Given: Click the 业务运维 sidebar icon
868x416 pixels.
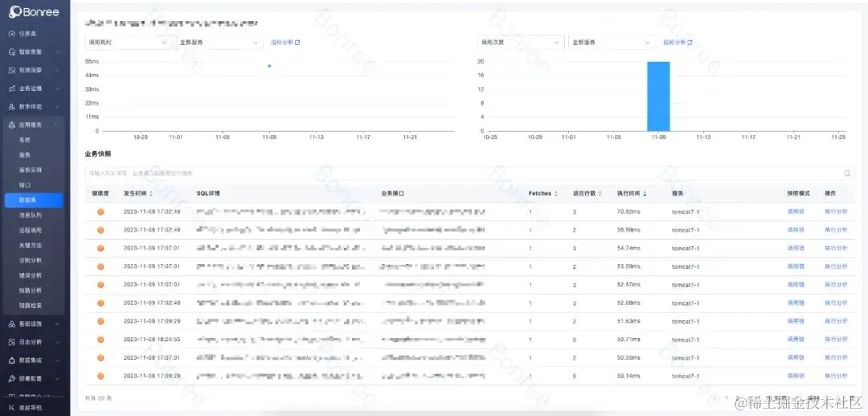Looking at the screenshot, I should pyautogui.click(x=11, y=89).
